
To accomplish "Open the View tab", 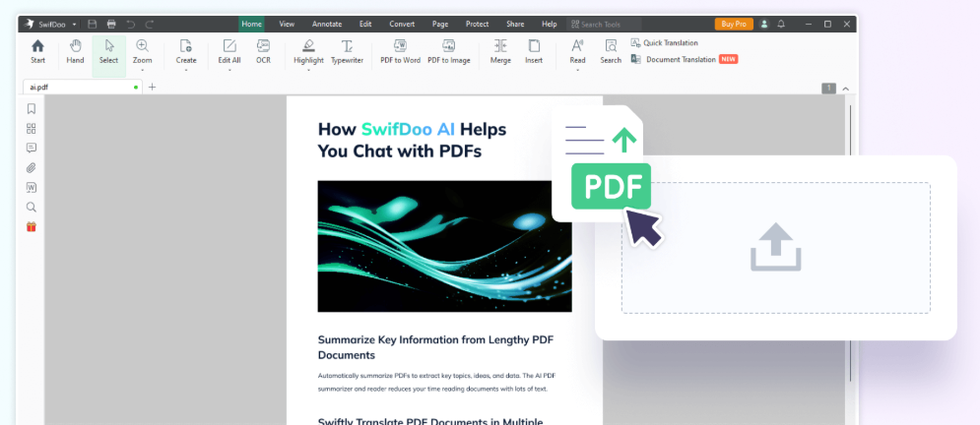I will point(287,25).
